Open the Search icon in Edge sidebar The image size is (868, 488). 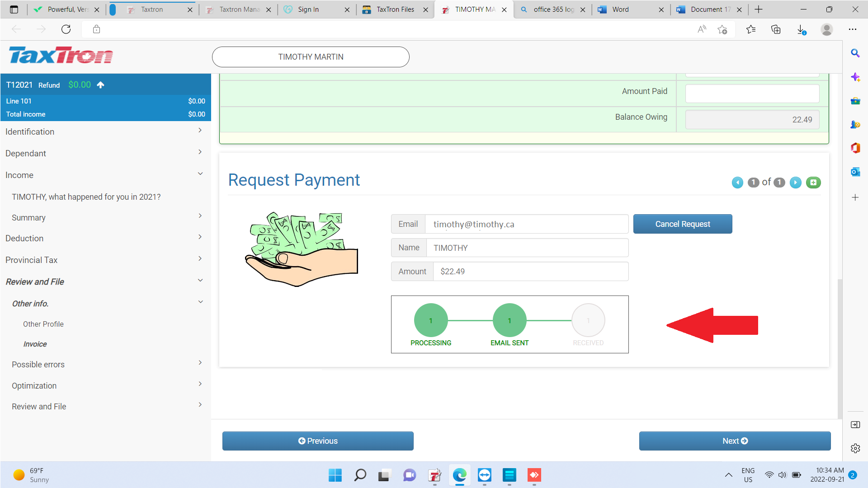coord(855,53)
